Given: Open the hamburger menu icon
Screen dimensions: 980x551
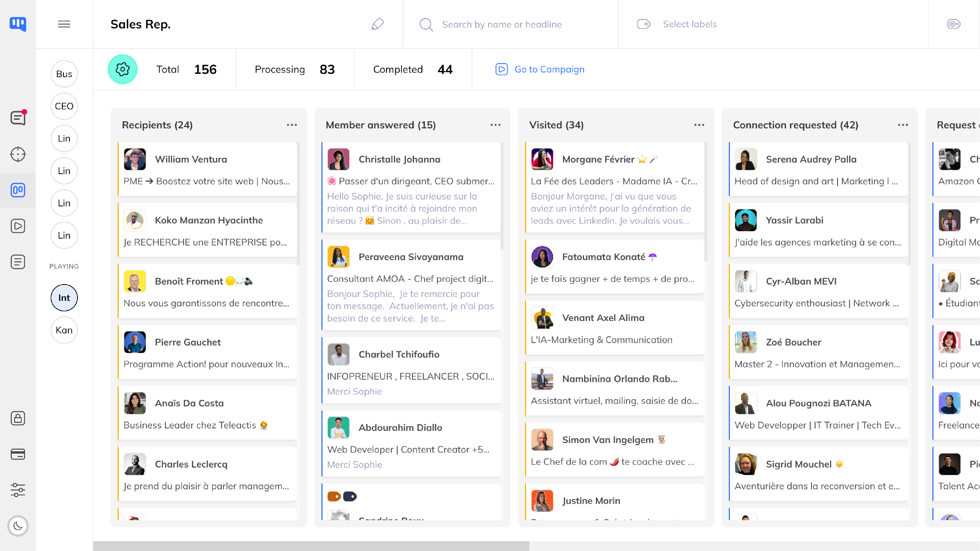Looking at the screenshot, I should click(x=64, y=24).
